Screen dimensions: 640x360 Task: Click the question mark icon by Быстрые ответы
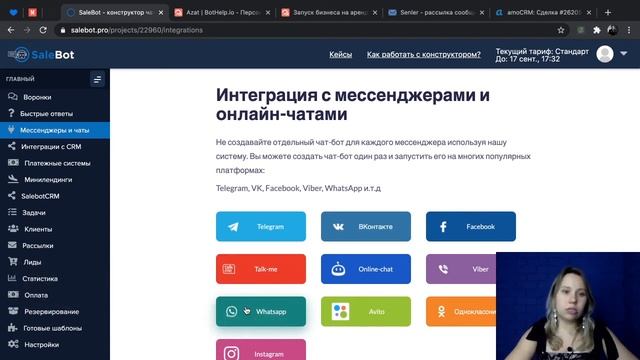click(11, 113)
